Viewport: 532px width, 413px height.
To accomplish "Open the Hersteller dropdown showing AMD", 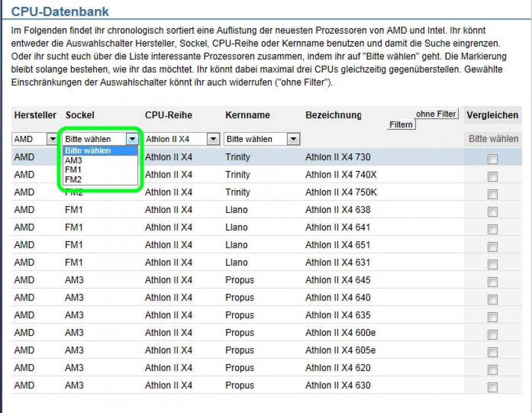I will point(35,139).
